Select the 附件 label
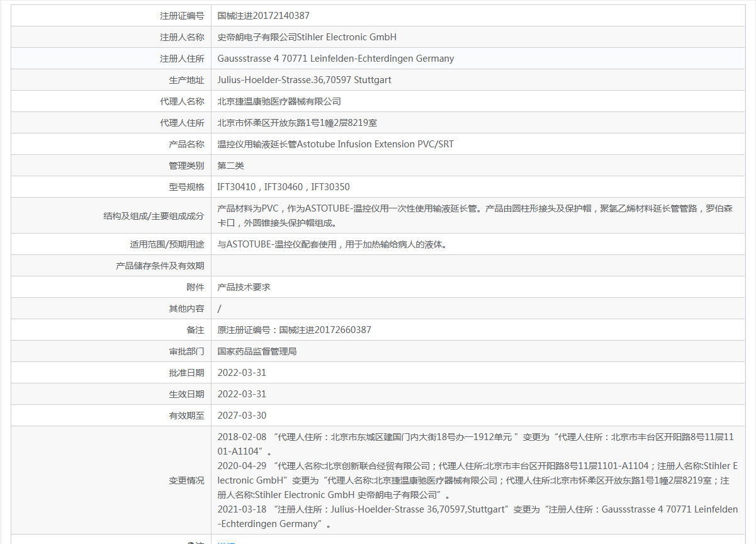Image resolution: width=756 pixels, height=544 pixels. pyautogui.click(x=195, y=287)
